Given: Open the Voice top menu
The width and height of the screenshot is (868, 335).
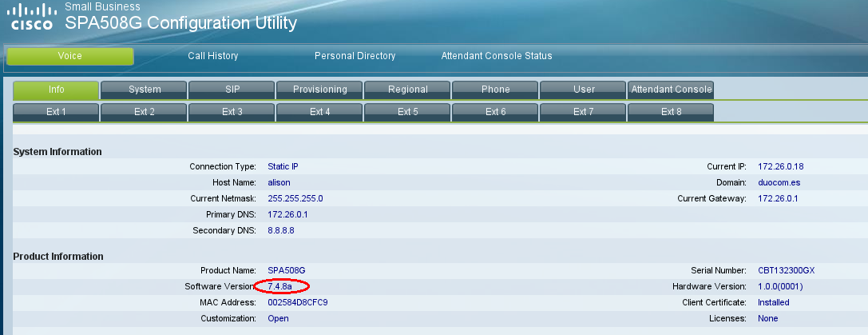Looking at the screenshot, I should 70,56.
